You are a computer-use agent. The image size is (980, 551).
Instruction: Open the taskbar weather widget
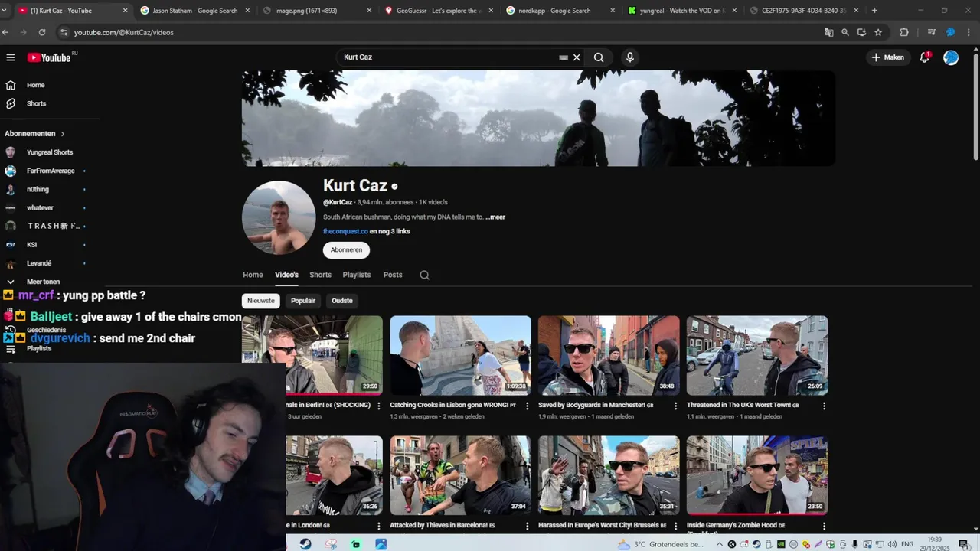coord(662,544)
